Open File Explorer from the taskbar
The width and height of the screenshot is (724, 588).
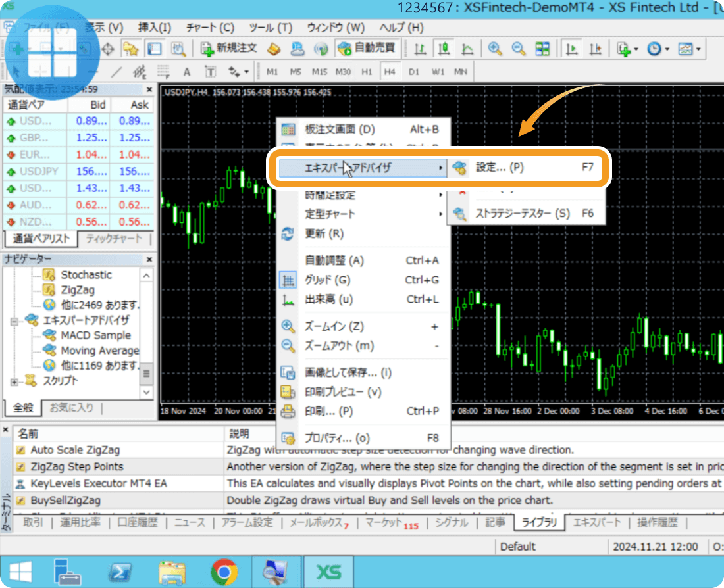tap(172, 573)
